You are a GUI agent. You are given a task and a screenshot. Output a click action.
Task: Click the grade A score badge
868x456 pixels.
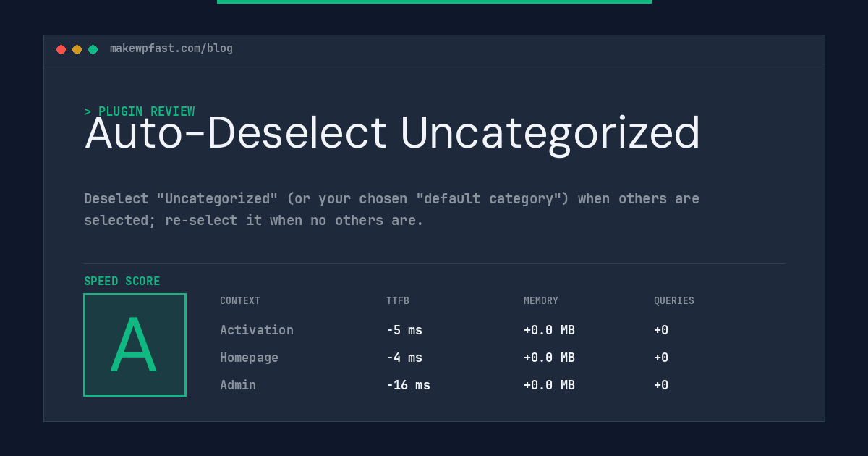[x=135, y=345]
